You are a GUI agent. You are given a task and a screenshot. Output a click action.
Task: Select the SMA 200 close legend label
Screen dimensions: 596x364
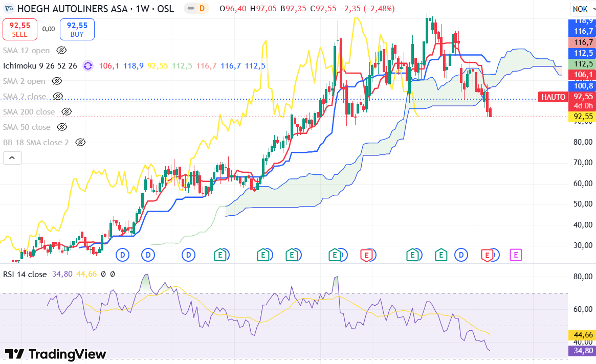(29, 112)
